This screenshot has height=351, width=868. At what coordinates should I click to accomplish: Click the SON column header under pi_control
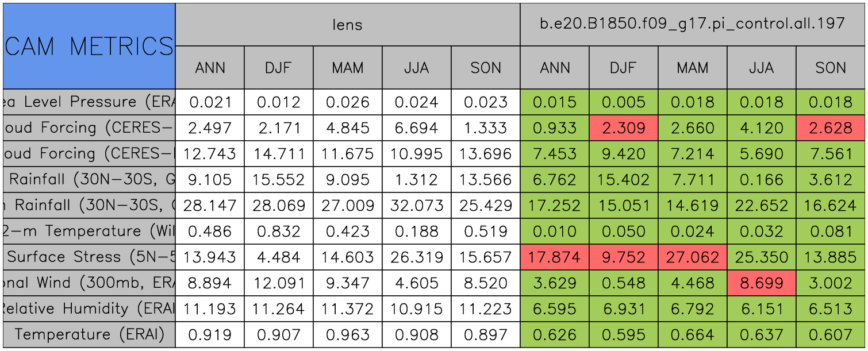pos(831,68)
